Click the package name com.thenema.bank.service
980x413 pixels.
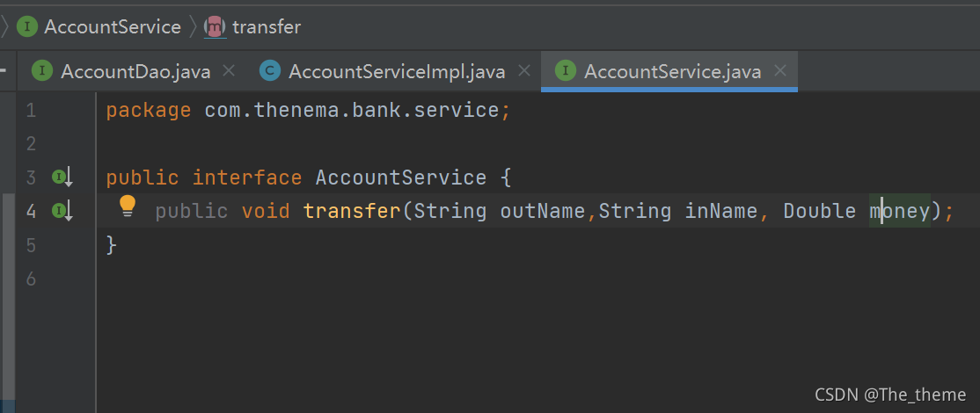(352, 111)
